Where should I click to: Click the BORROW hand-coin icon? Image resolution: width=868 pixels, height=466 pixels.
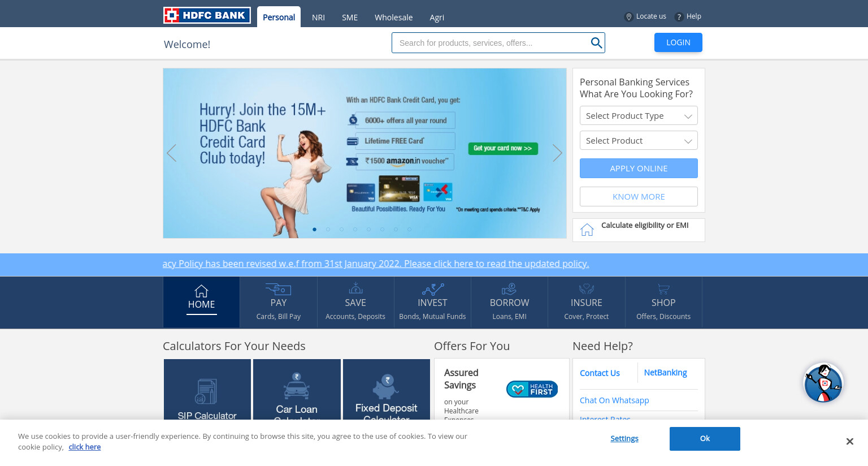coord(509,289)
